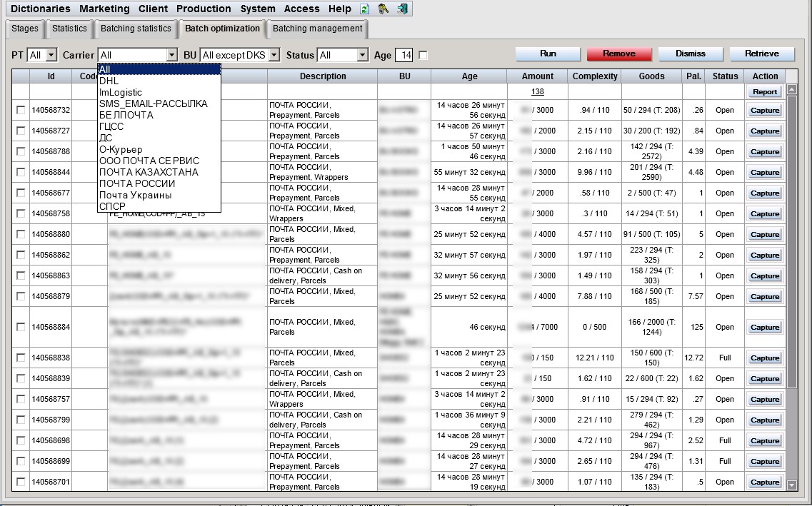
Task: Click the red Remove button
Action: tap(619, 54)
